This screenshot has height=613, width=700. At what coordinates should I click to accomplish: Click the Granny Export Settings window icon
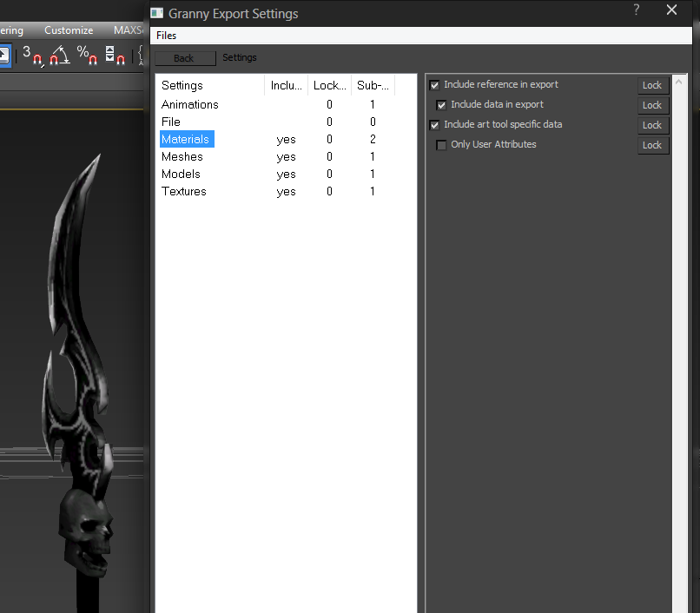tap(157, 13)
